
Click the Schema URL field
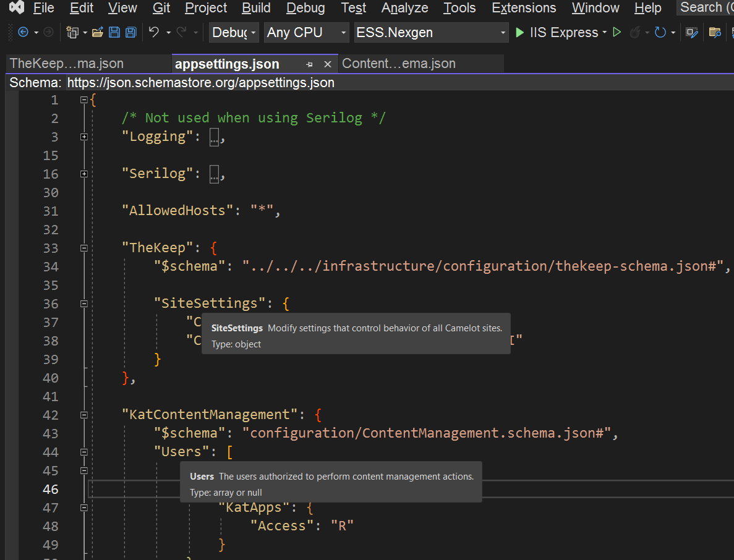click(400, 83)
